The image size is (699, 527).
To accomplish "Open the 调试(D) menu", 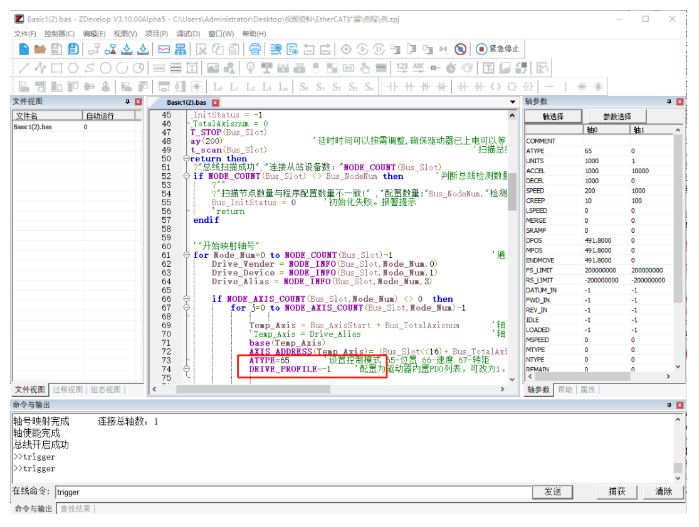I will click(x=187, y=33).
